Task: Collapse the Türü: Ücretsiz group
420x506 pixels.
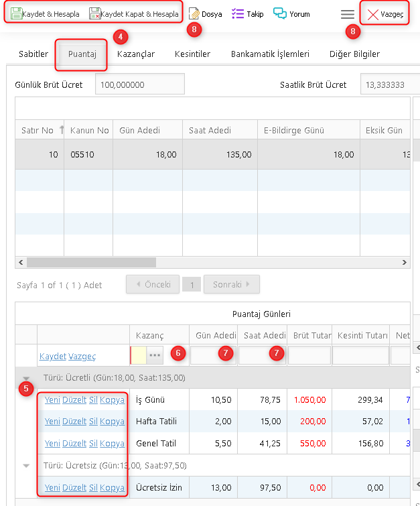Action: pos(26,465)
